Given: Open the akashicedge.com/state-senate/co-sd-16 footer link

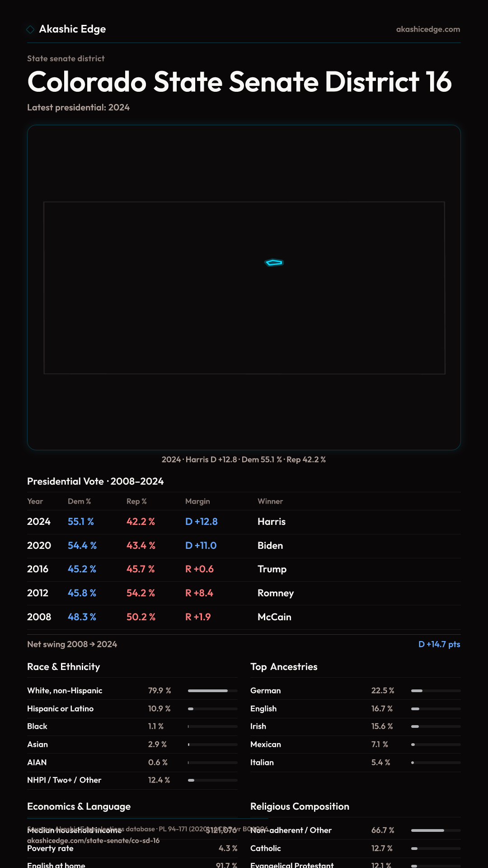Looking at the screenshot, I should [x=93, y=840].
